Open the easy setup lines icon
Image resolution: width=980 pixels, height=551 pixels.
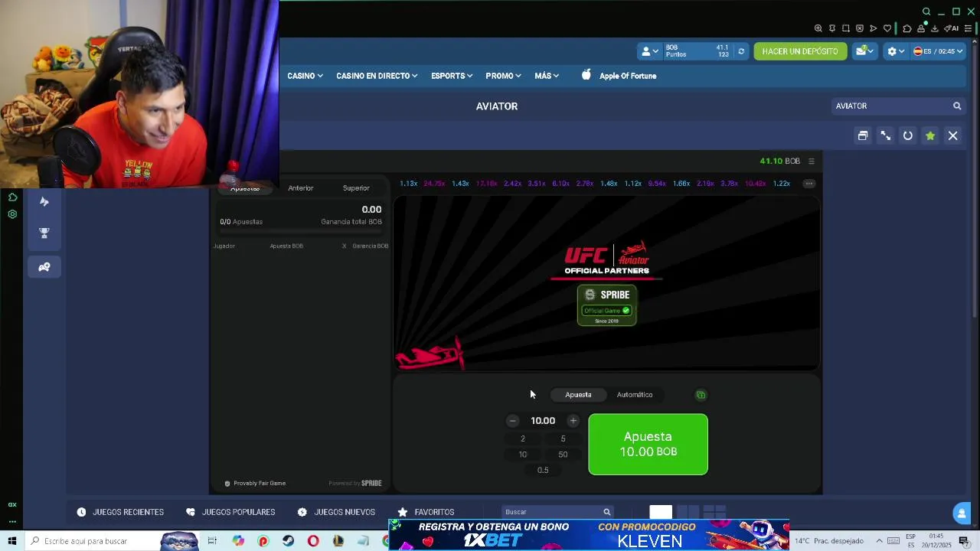point(969,28)
